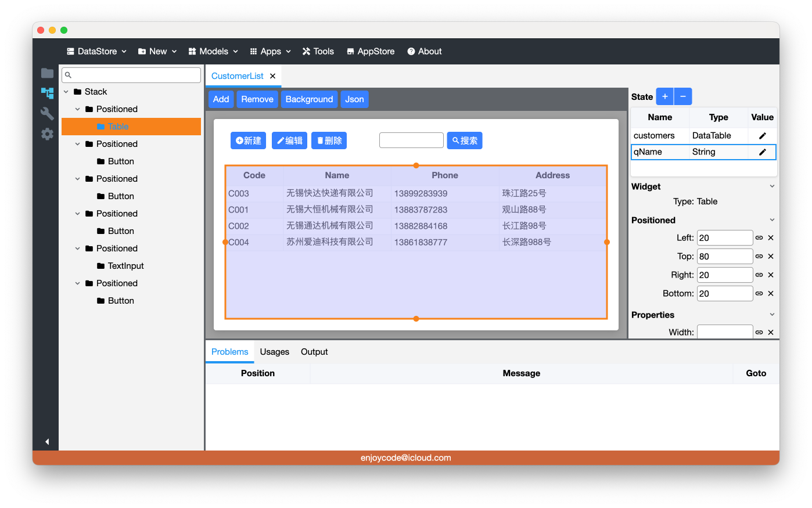
Task: Open the wrench tools sidebar icon
Action: (47, 113)
